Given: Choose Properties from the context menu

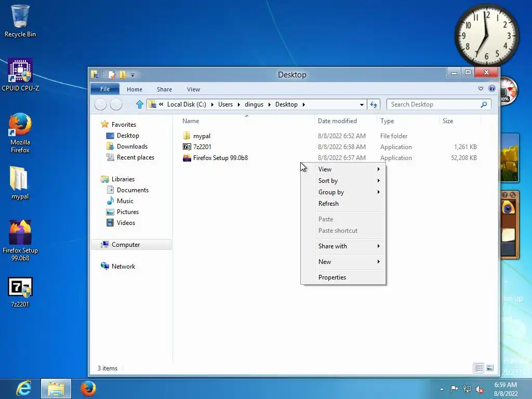Looking at the screenshot, I should click(x=343, y=277).
